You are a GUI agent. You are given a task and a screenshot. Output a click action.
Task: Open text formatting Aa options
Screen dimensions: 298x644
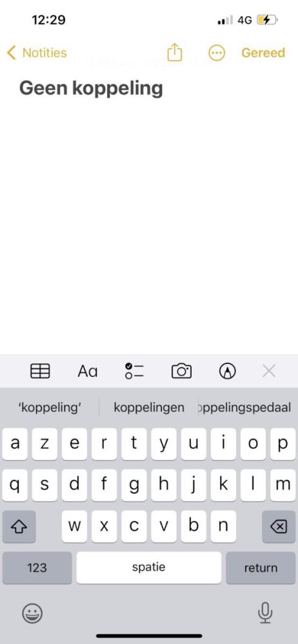[88, 372]
